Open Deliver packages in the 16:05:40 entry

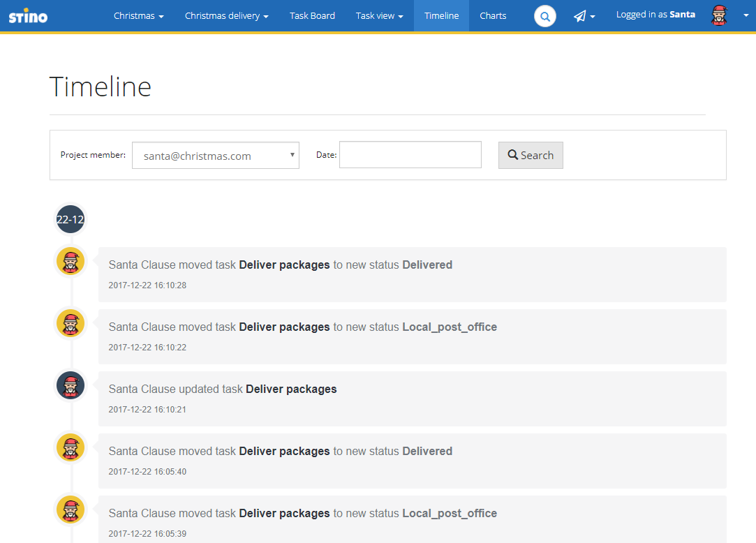pyautogui.click(x=285, y=452)
